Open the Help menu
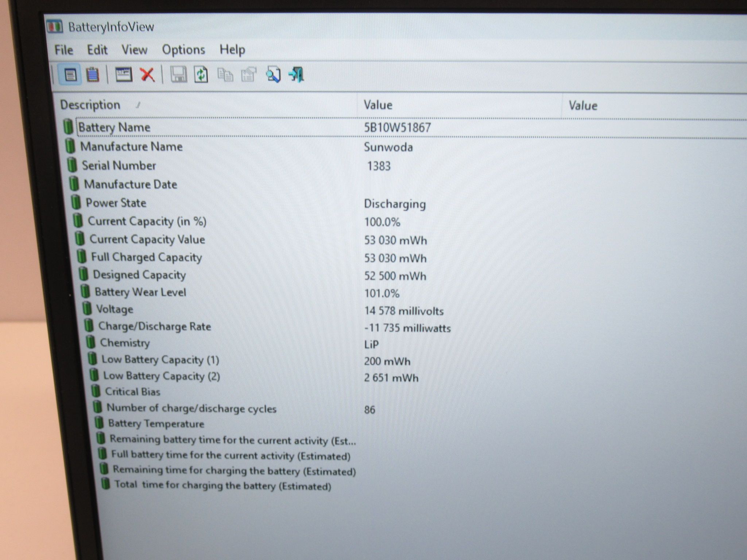The width and height of the screenshot is (747, 560). coord(232,50)
